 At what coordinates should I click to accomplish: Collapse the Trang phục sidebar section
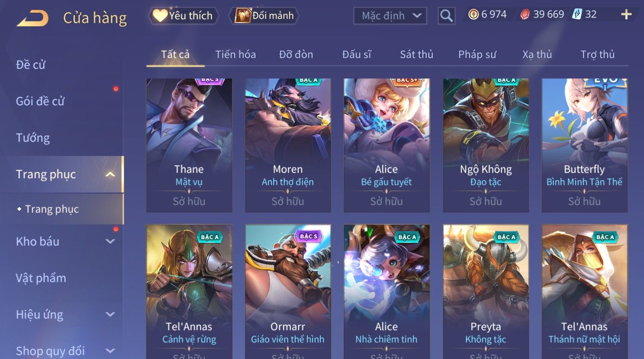110,174
